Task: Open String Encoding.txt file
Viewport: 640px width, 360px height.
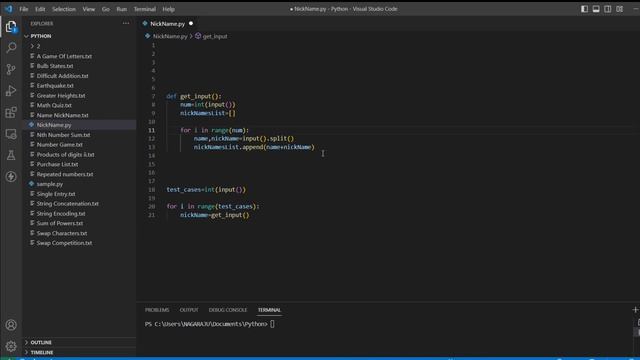Action: click(61, 213)
